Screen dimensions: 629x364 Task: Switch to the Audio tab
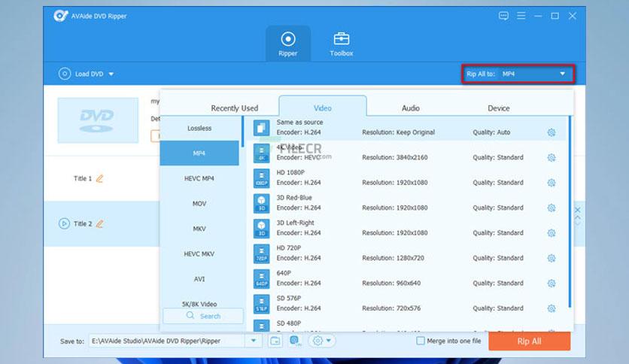[410, 108]
